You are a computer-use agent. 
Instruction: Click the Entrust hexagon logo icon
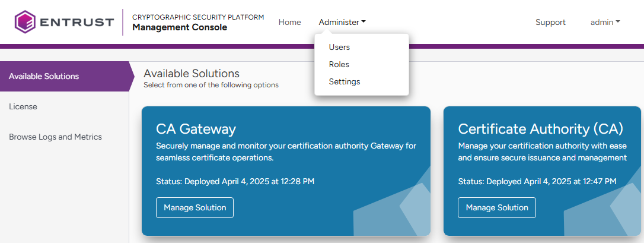(x=25, y=22)
